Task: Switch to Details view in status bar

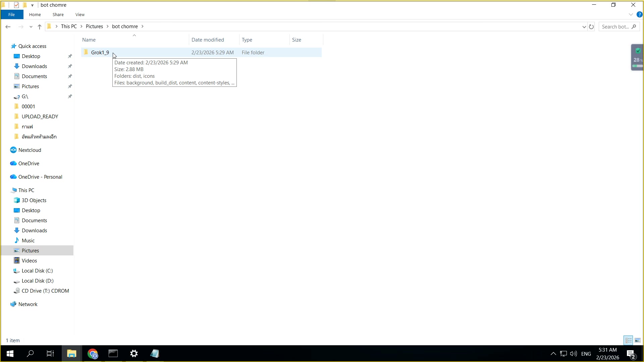Action: click(629, 340)
